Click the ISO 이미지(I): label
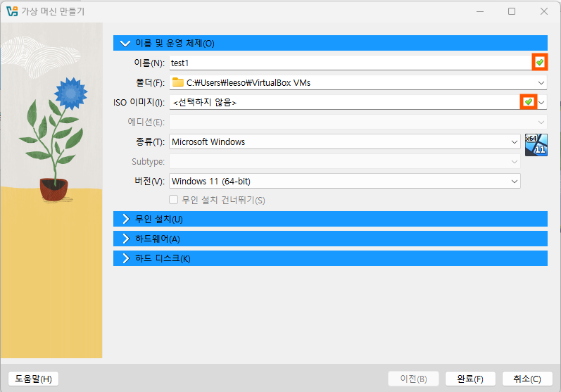This screenshot has width=561, height=392. click(139, 102)
